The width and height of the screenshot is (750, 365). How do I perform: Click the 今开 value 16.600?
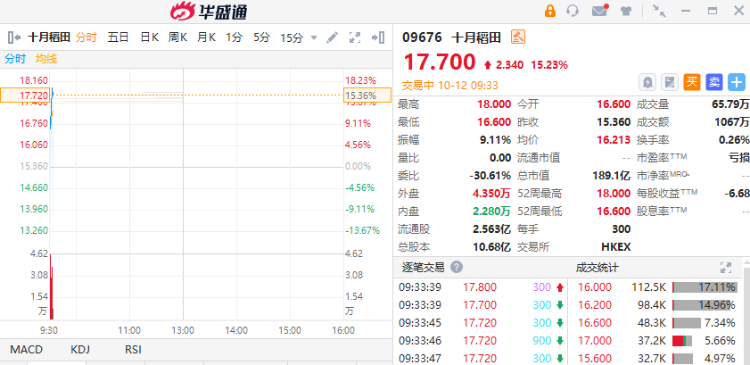coord(613,104)
